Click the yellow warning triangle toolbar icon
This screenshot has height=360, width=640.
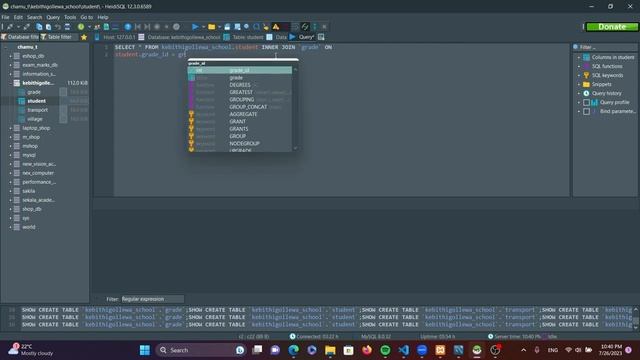[x=276, y=27]
